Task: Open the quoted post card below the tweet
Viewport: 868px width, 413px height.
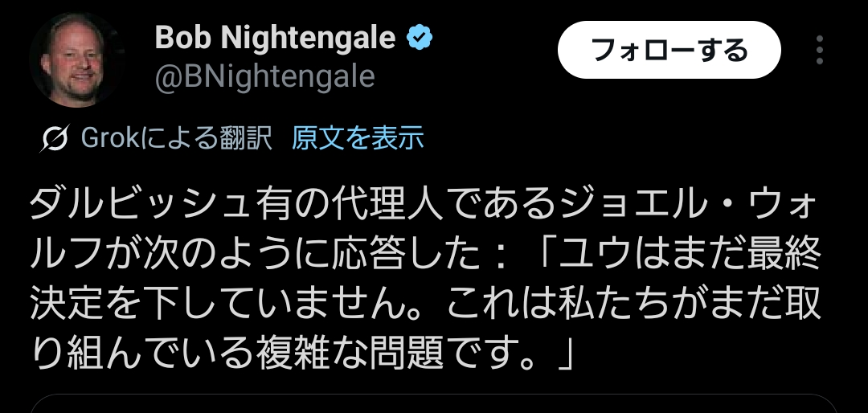Action: 434,404
